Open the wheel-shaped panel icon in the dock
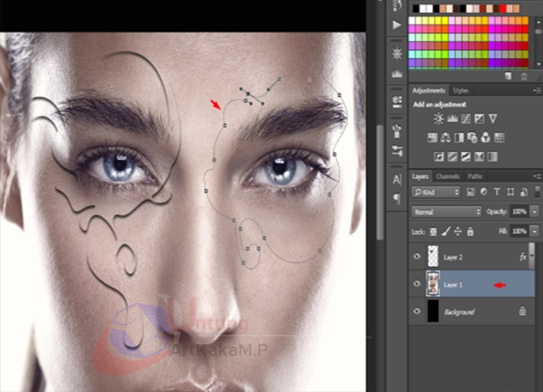 pyautogui.click(x=397, y=54)
